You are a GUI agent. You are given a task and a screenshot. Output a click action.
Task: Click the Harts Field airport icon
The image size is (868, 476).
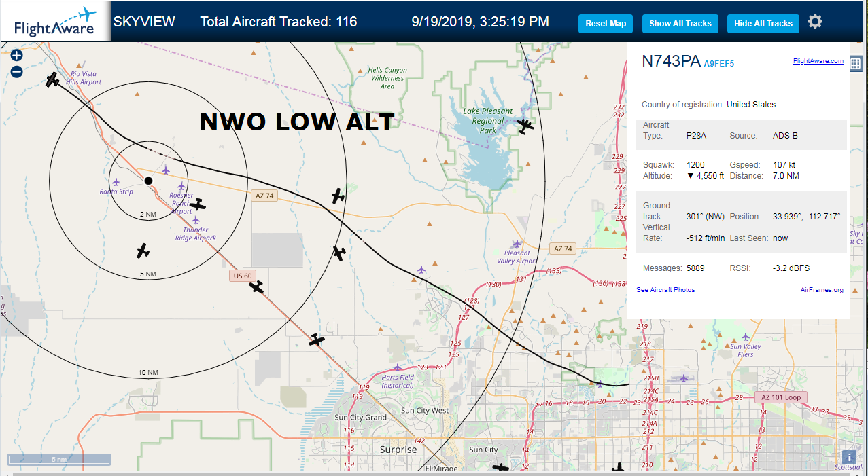397,367
